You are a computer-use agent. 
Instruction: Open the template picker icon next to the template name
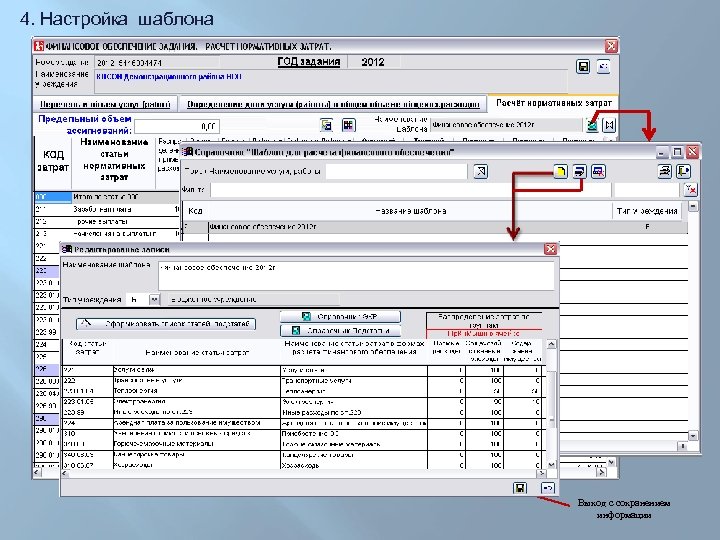pos(592,124)
